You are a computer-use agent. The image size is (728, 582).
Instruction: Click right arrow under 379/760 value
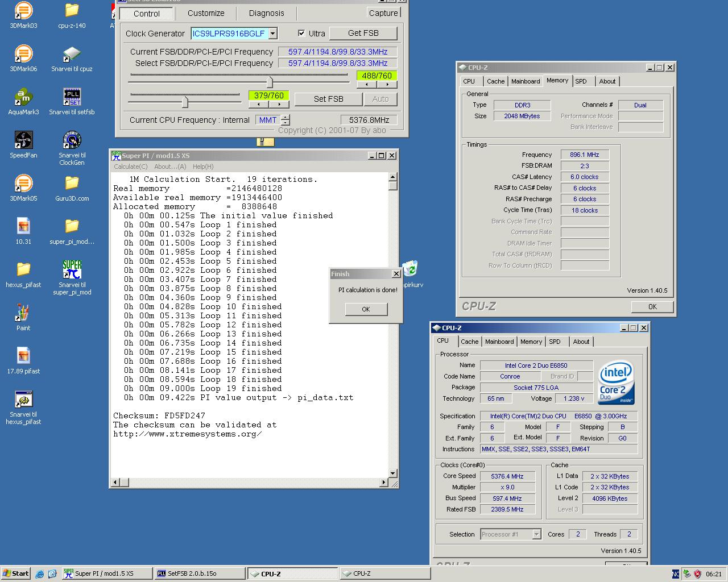[x=279, y=104]
